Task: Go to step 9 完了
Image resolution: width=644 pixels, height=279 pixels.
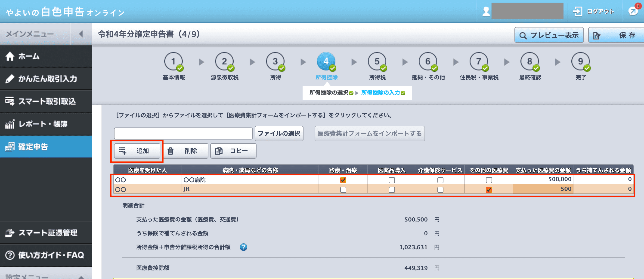Action: coord(581,66)
